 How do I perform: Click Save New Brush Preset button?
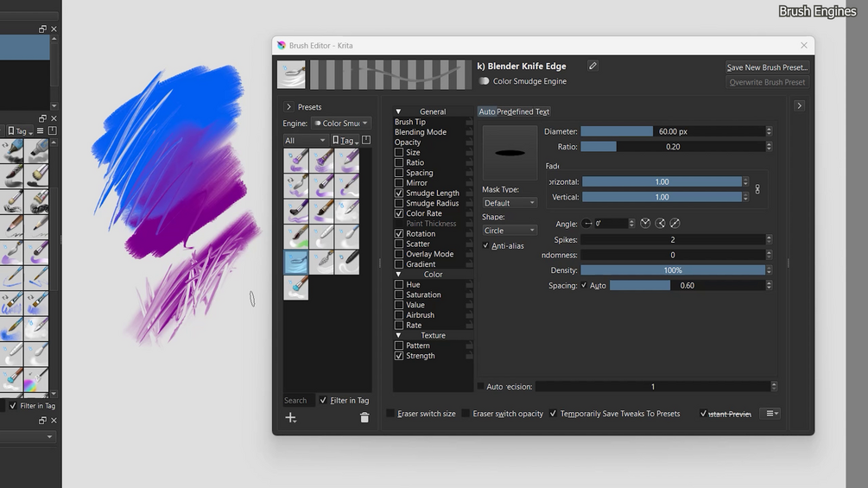(767, 67)
